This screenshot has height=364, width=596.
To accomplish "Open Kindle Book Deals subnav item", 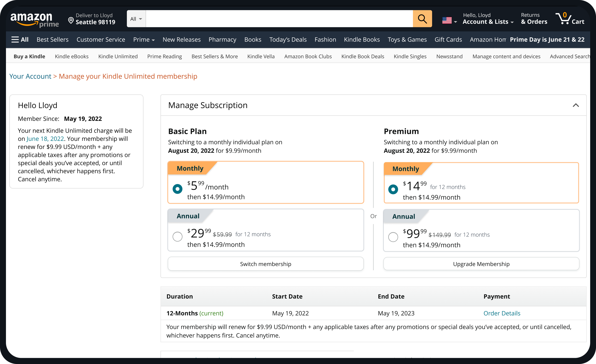I will (362, 56).
